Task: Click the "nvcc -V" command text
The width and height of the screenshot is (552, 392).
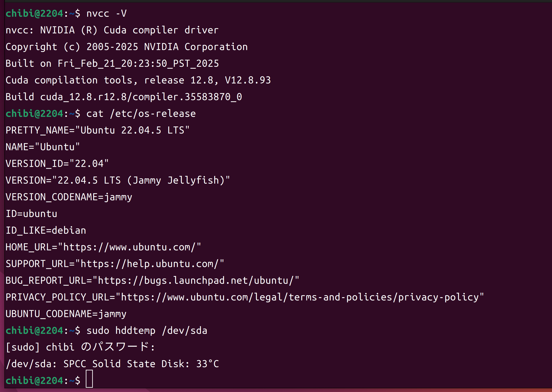Action: pyautogui.click(x=106, y=13)
